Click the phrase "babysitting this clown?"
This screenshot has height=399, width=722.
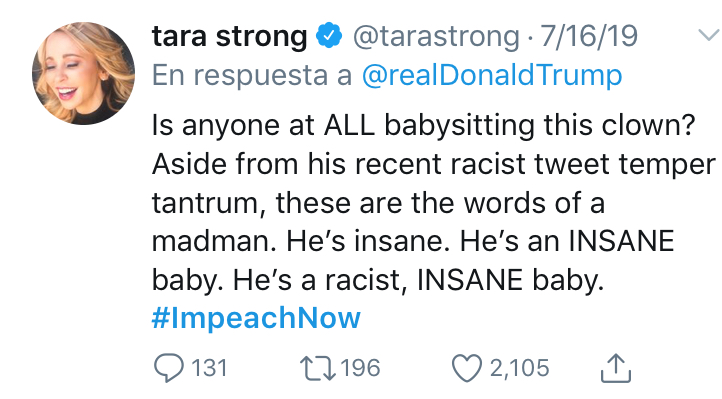click(x=540, y=125)
